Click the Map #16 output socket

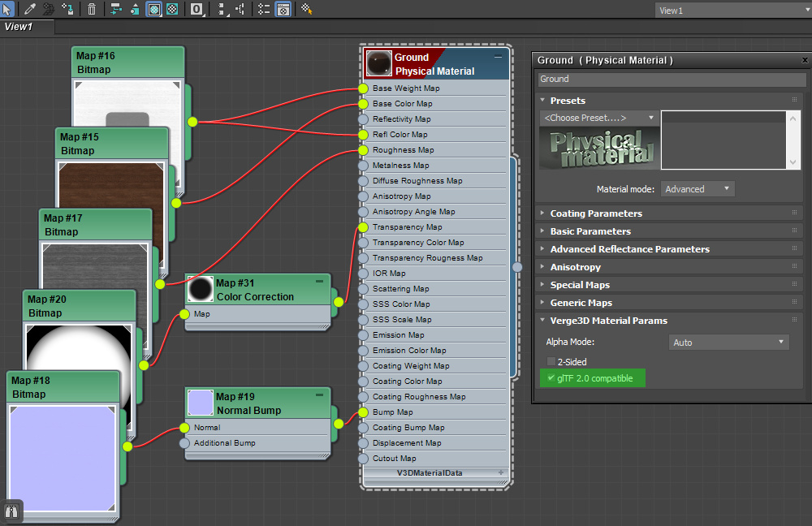click(192, 123)
